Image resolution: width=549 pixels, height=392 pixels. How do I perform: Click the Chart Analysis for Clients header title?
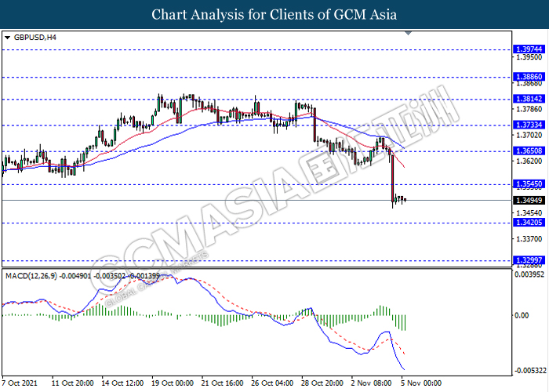(x=274, y=14)
